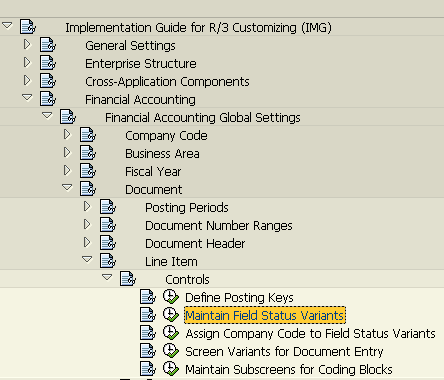Execute Maintain Field Status Variants clock icon

171,315
